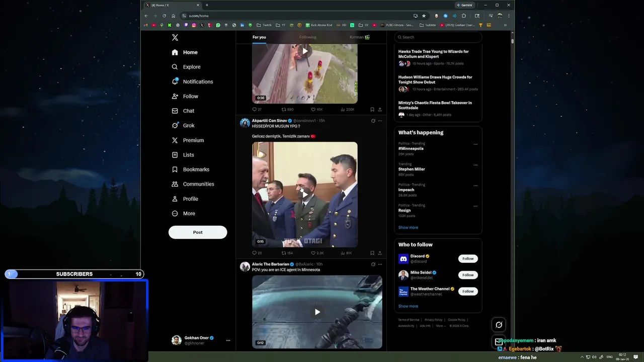Click the Post button
This screenshot has width=644, height=362.
coord(198,232)
